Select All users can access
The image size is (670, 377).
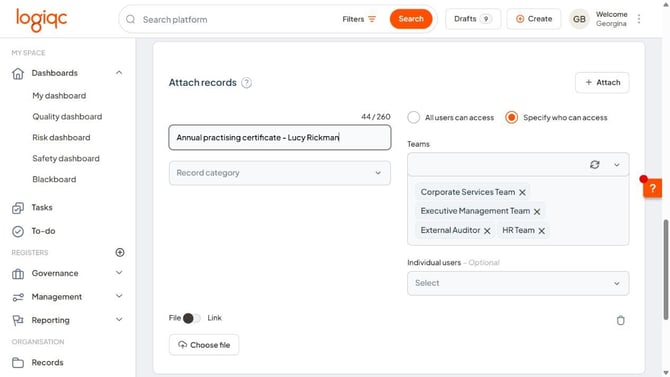pos(414,118)
